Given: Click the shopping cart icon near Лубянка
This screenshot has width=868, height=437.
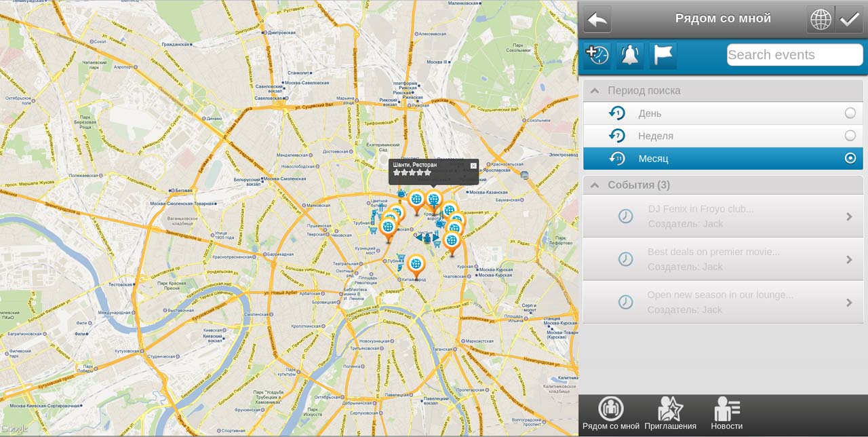Looking at the screenshot, I should [401, 257].
